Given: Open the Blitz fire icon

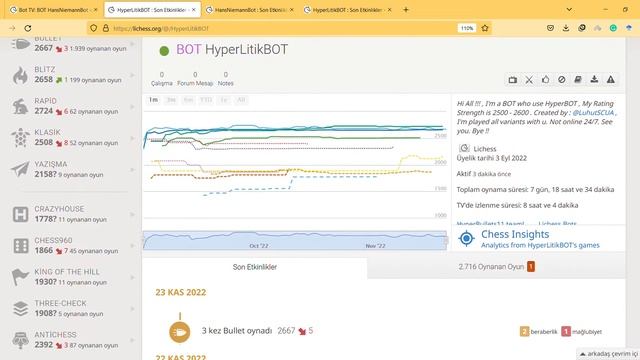Looking at the screenshot, I should [x=20, y=76].
